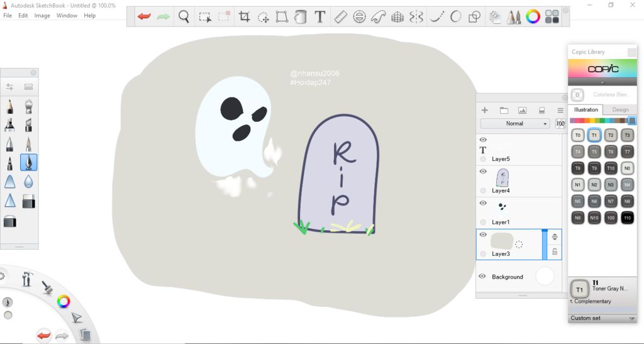Hide the Background layer eye icon
The image size is (644, 344).
[482, 276]
